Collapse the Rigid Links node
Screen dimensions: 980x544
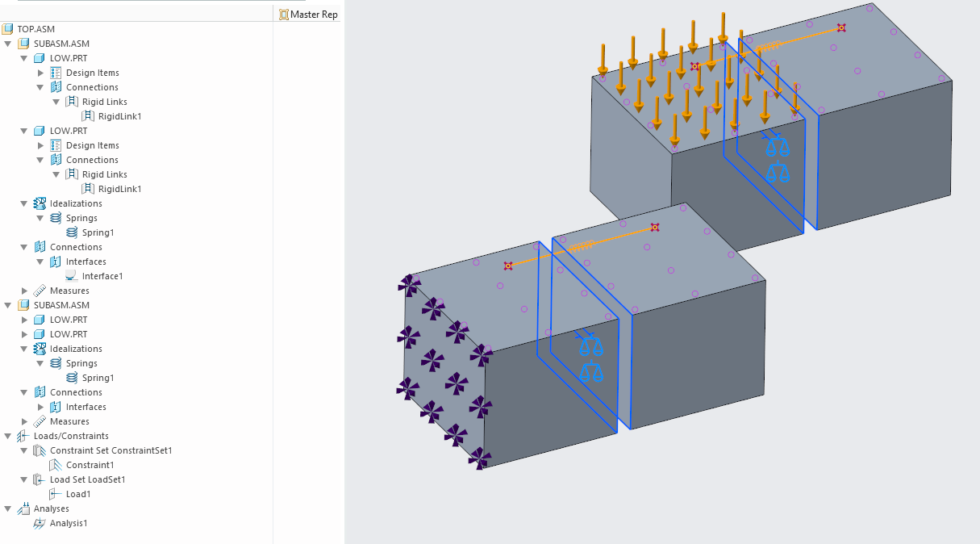click(56, 101)
